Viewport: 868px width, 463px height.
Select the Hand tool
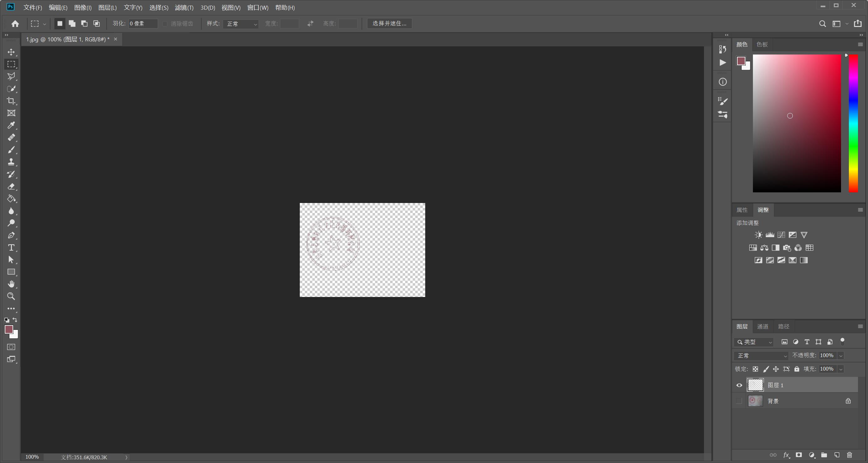click(x=11, y=284)
